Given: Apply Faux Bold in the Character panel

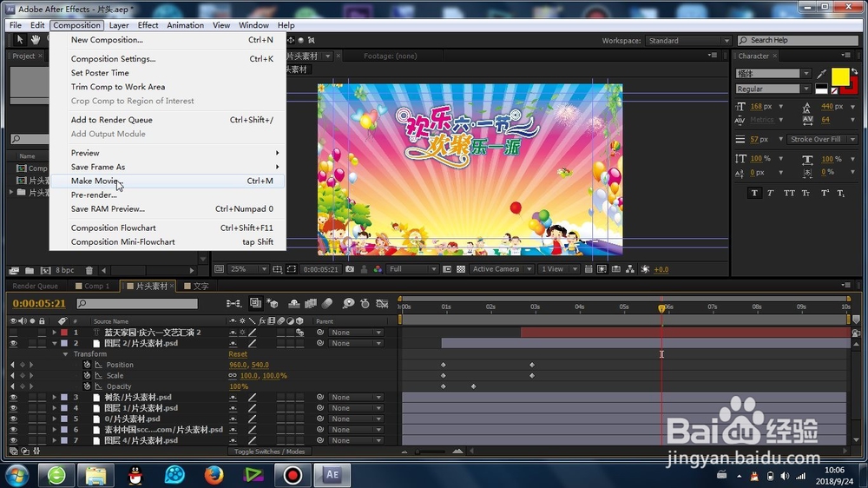Looking at the screenshot, I should point(754,193).
